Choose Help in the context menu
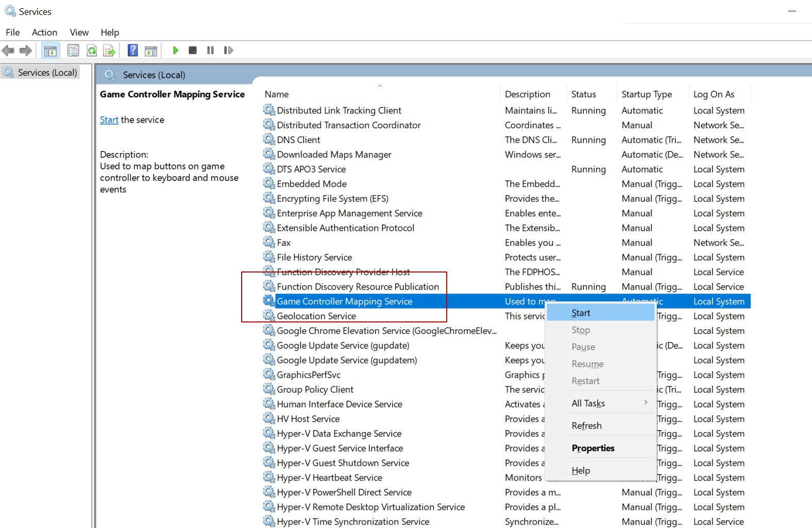812x528 pixels. click(x=600, y=470)
